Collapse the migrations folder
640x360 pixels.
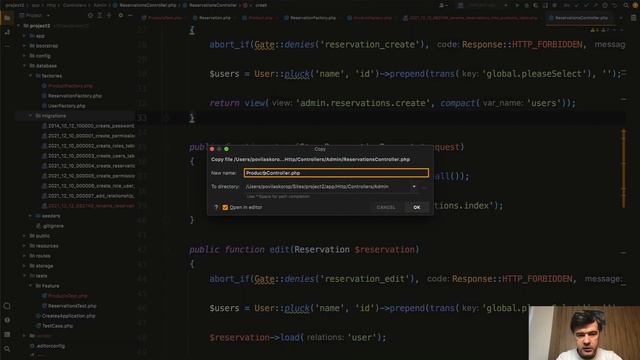(30, 116)
